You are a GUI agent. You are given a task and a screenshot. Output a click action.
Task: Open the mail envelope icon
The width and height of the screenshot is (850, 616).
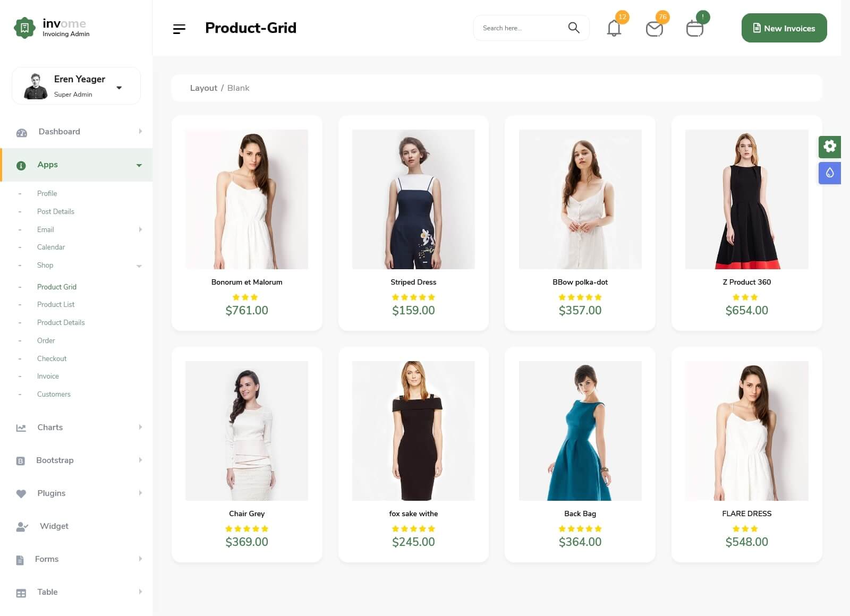point(654,29)
